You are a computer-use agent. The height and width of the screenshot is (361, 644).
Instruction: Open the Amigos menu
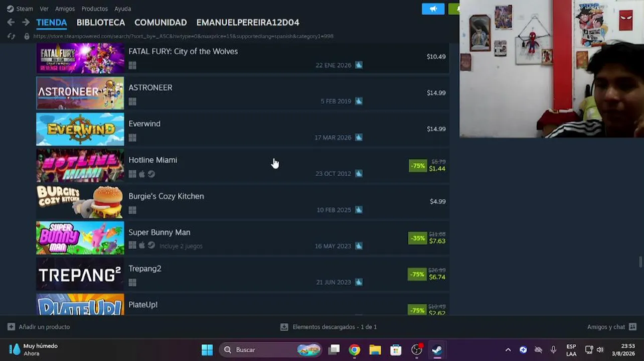pos(65,9)
